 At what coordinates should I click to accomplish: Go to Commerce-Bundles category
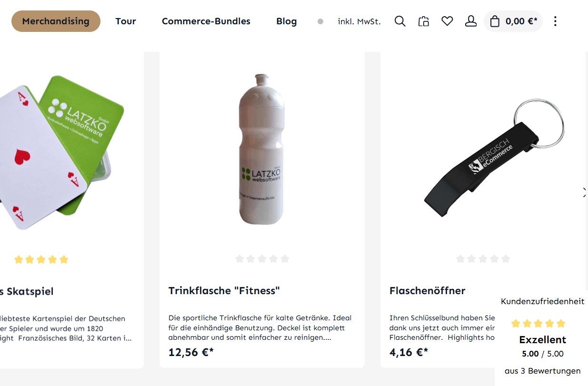coord(206,21)
